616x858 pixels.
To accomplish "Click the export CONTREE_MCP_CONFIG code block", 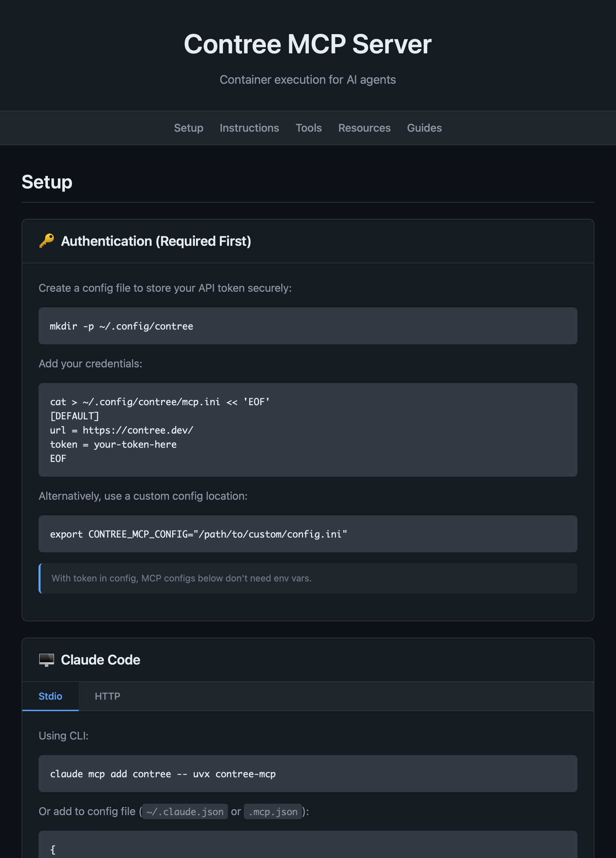I will point(308,534).
